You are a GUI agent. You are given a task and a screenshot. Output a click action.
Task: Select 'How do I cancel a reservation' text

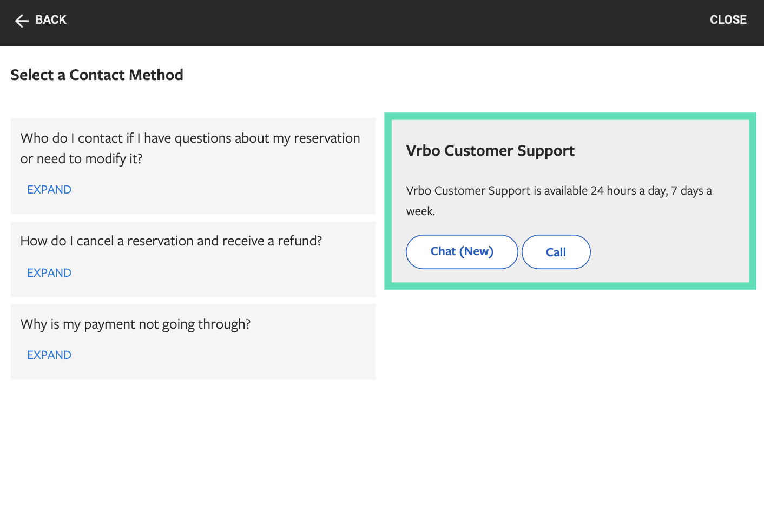tap(171, 241)
